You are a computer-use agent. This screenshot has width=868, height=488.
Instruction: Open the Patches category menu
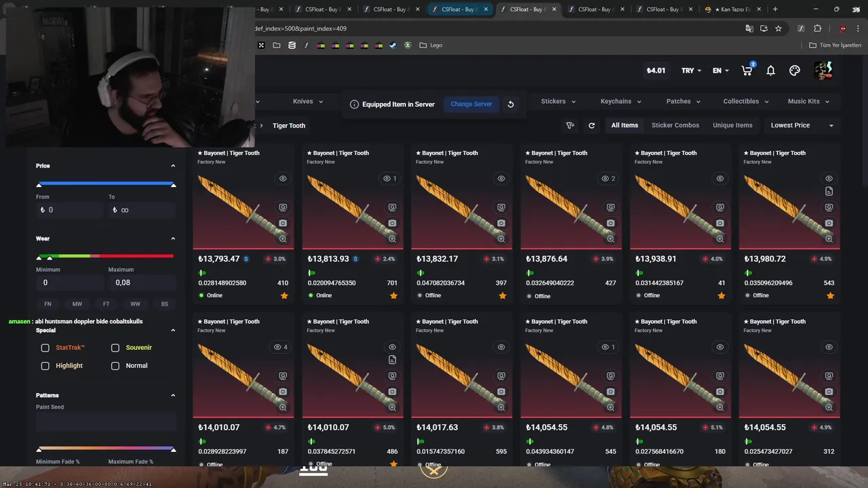click(683, 102)
